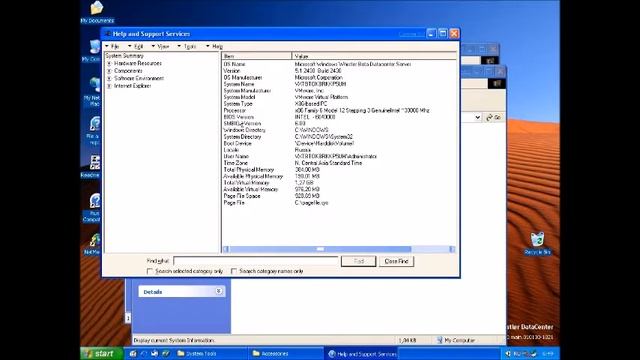The width and height of the screenshot is (640, 360).
Task: Expand Components tree node
Action: [x=109, y=71]
